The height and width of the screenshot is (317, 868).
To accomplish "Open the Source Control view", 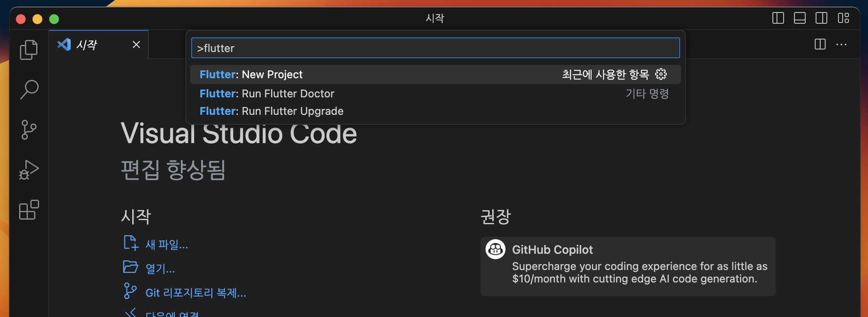I will point(29,130).
